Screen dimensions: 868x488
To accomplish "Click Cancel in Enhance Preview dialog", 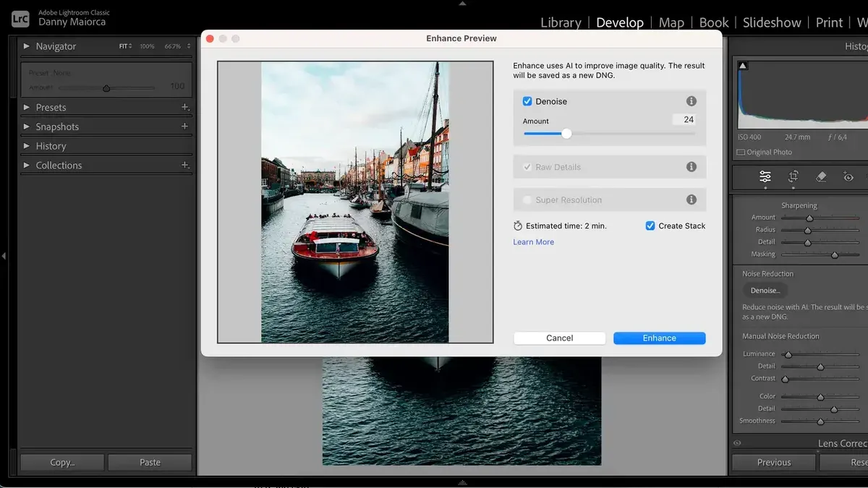I will point(559,338).
